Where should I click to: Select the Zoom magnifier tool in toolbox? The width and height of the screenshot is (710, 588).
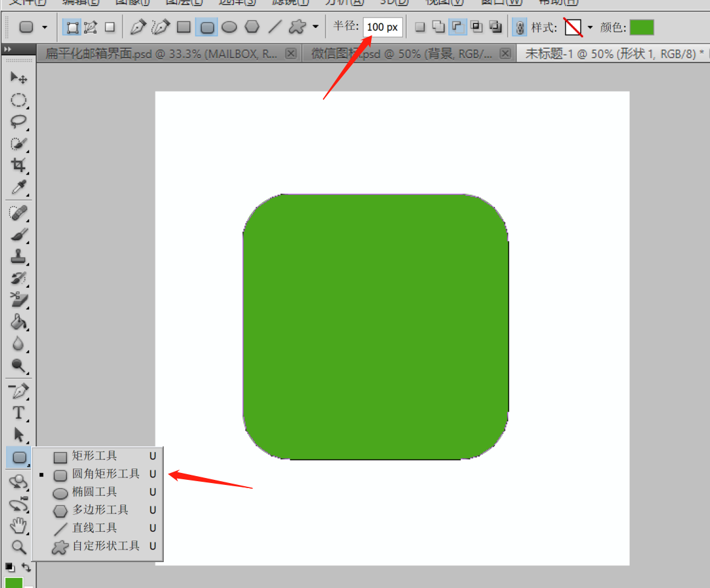[18, 548]
